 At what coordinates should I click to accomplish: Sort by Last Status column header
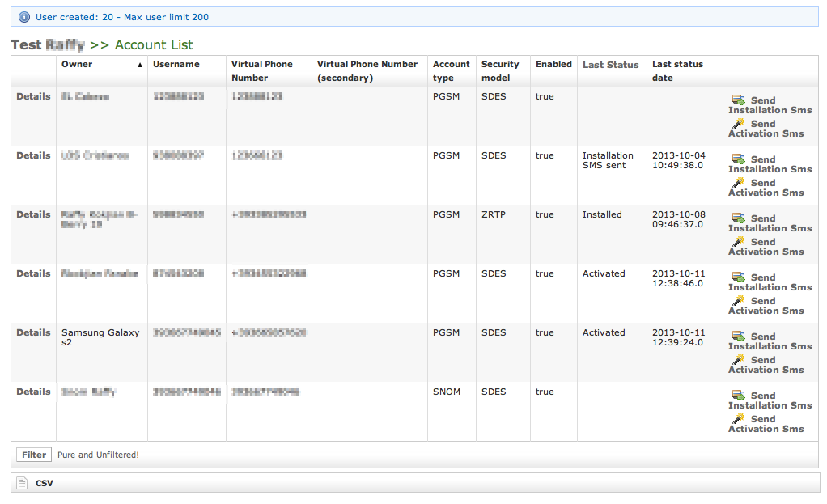click(x=610, y=65)
